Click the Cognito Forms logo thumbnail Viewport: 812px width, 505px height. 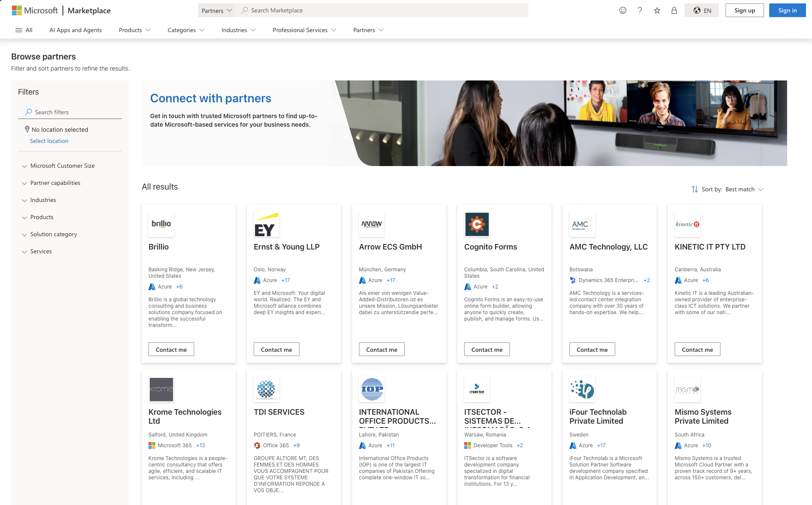[x=477, y=224]
